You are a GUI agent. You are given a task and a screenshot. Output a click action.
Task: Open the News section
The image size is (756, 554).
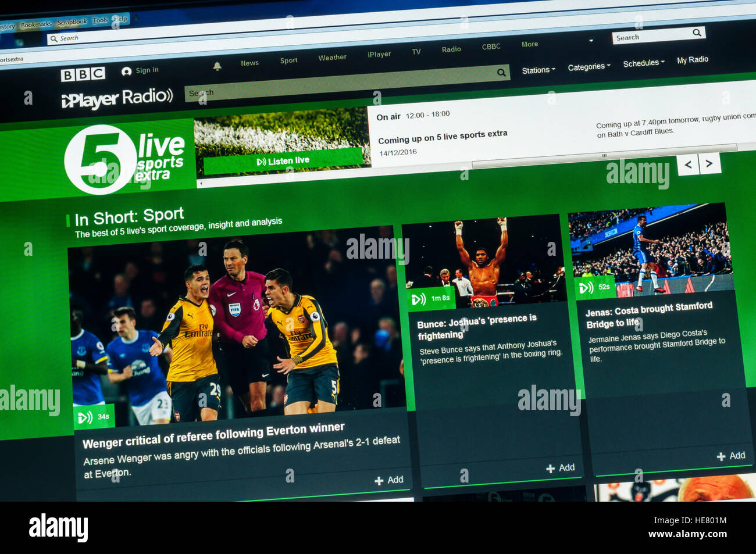pyautogui.click(x=249, y=63)
